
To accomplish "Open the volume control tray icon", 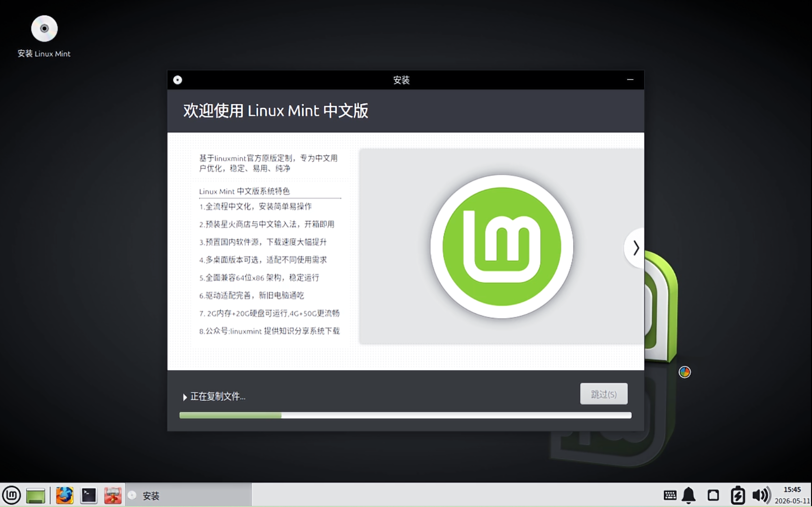I will [x=761, y=495].
